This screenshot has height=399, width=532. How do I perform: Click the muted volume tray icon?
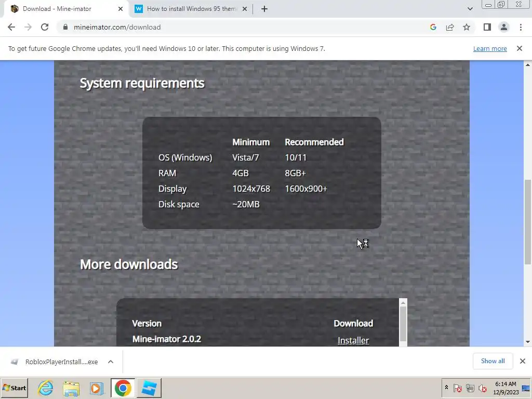coord(482,388)
